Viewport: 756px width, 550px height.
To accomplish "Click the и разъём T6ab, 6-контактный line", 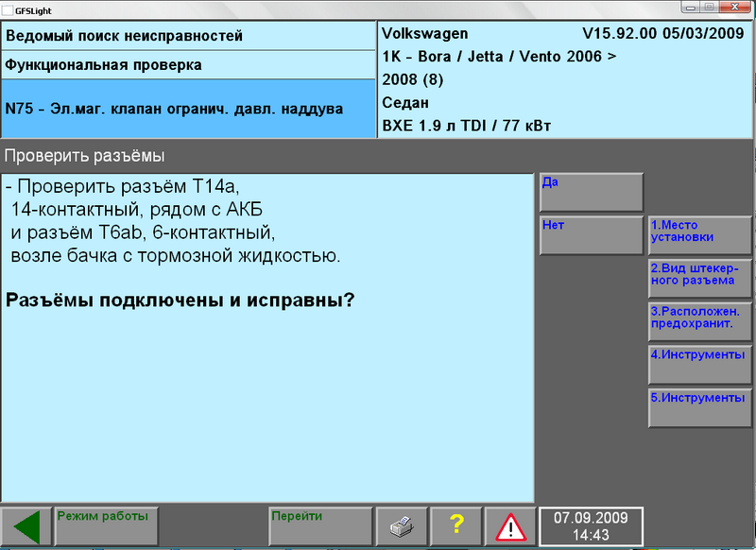I will click(143, 232).
